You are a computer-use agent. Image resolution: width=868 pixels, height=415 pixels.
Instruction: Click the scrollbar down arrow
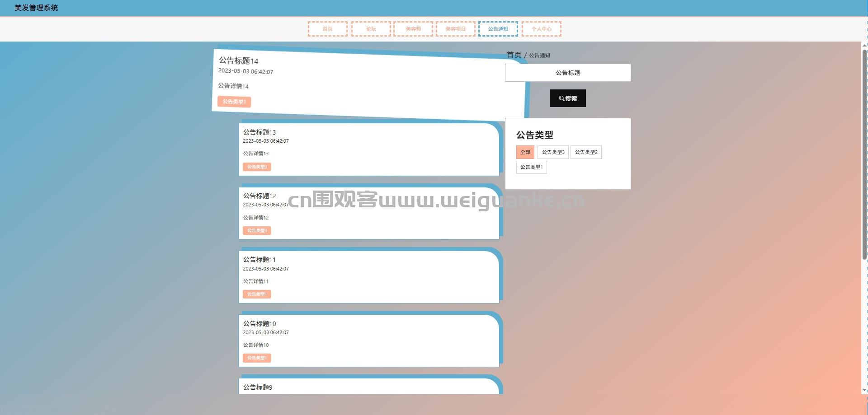click(864, 390)
